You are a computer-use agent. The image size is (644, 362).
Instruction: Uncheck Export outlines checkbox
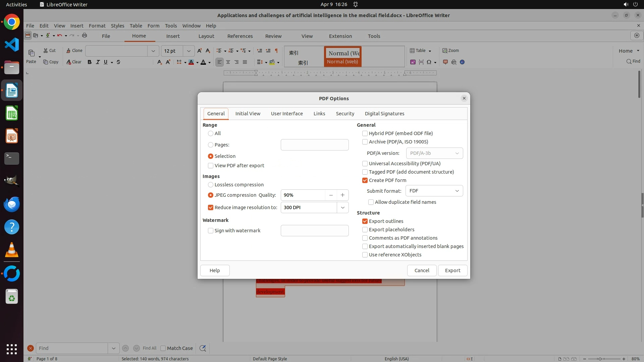365,221
